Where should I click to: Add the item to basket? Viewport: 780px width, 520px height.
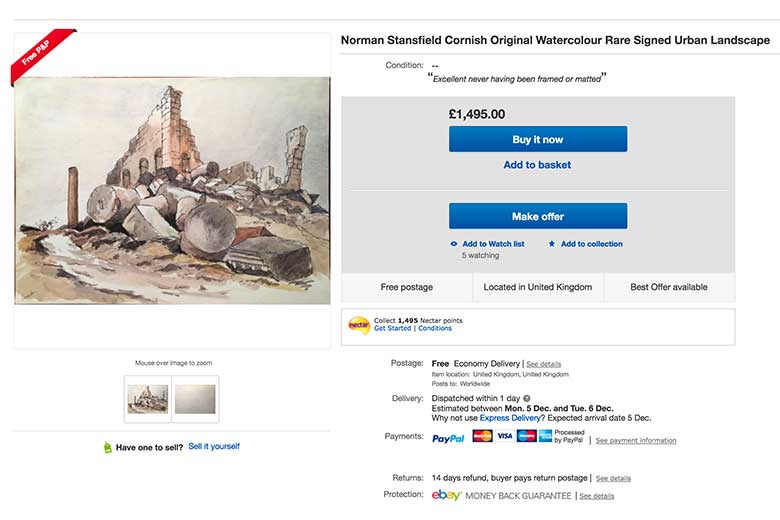537,165
